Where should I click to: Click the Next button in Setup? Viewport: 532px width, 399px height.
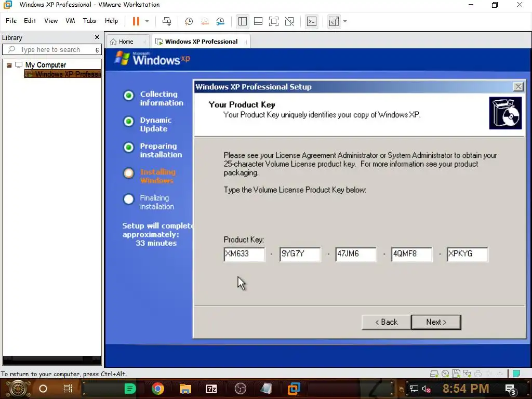(x=436, y=322)
